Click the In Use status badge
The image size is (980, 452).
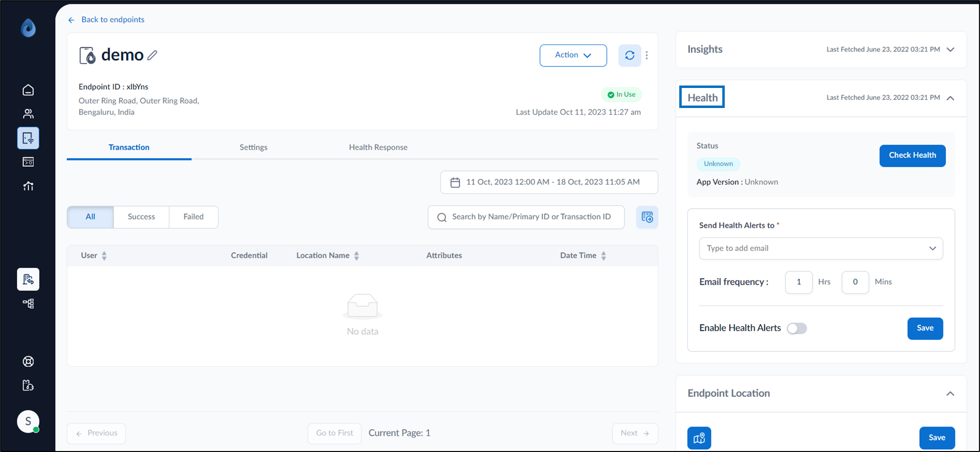tap(622, 95)
